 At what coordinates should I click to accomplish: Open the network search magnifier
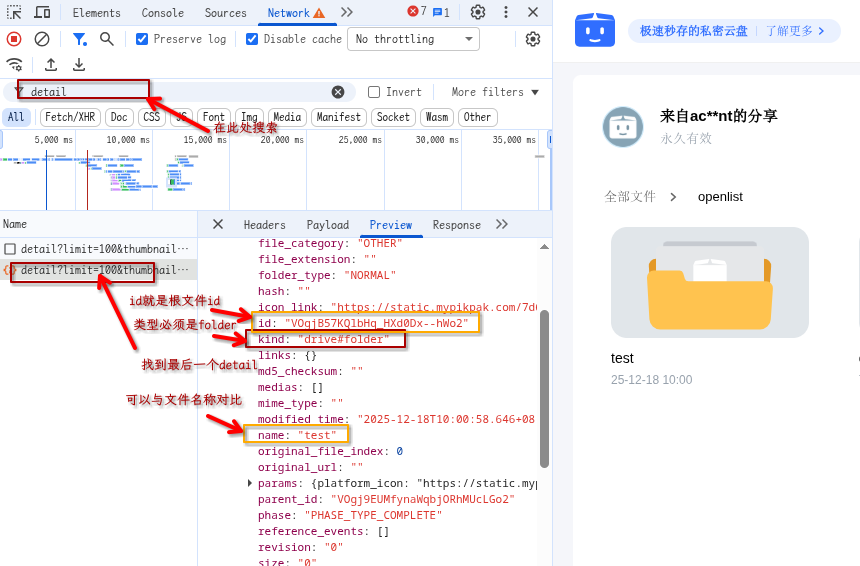point(107,39)
